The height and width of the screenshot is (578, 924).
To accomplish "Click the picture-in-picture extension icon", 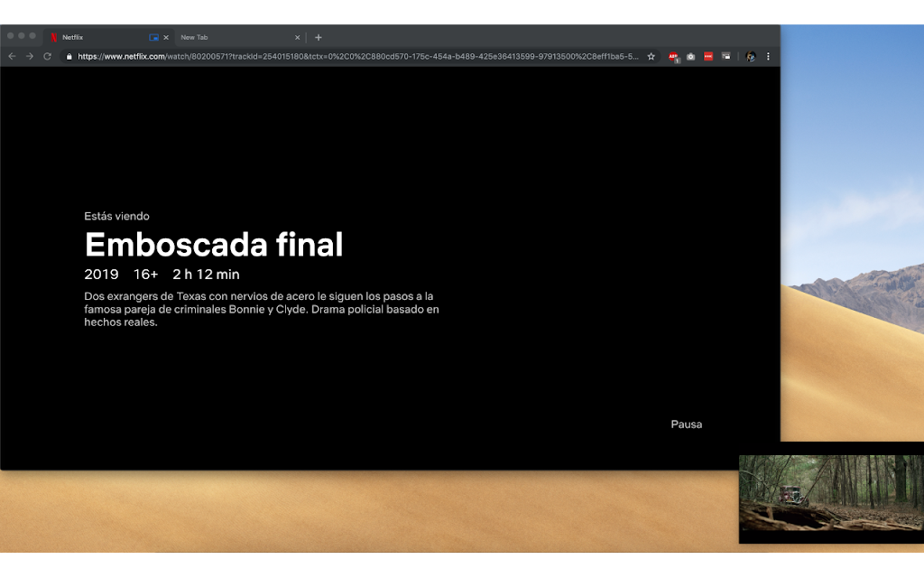I will tap(726, 57).
